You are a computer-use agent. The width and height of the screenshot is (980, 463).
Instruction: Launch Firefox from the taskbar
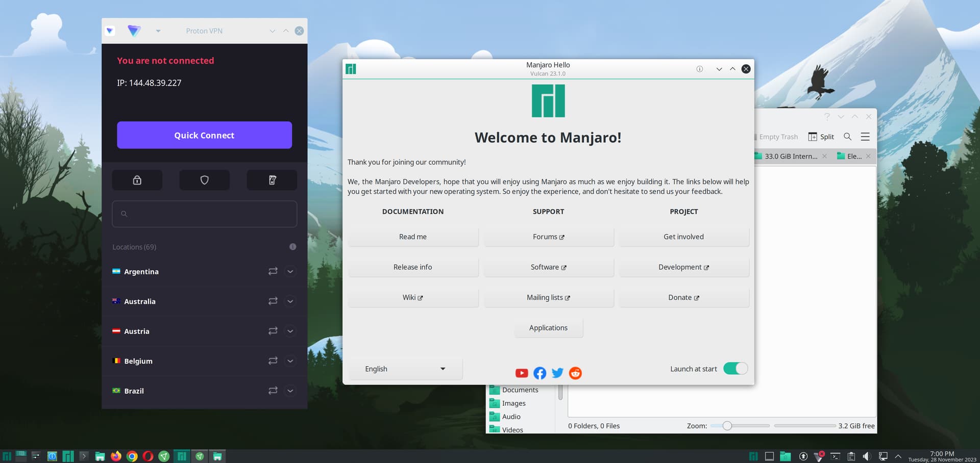(116, 456)
